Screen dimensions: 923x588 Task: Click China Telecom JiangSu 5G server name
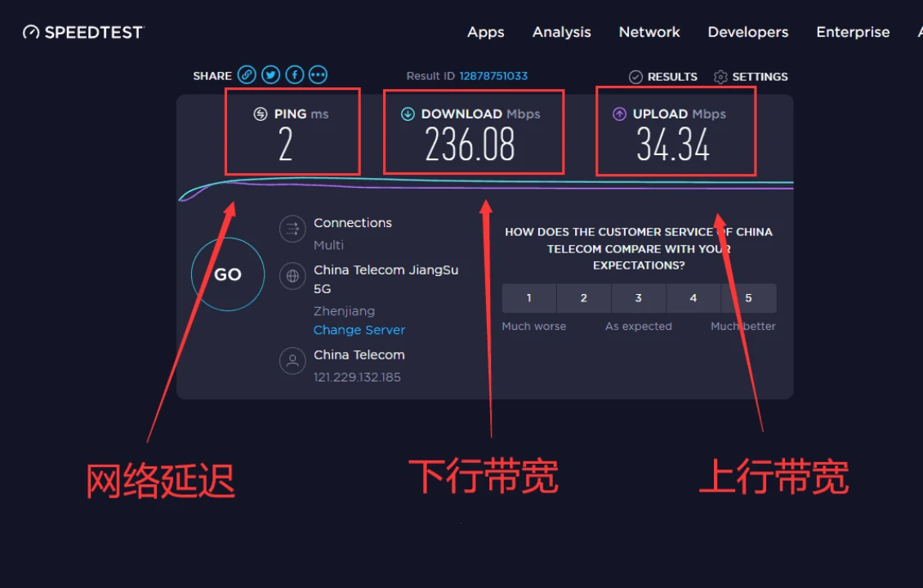pyautogui.click(x=386, y=279)
